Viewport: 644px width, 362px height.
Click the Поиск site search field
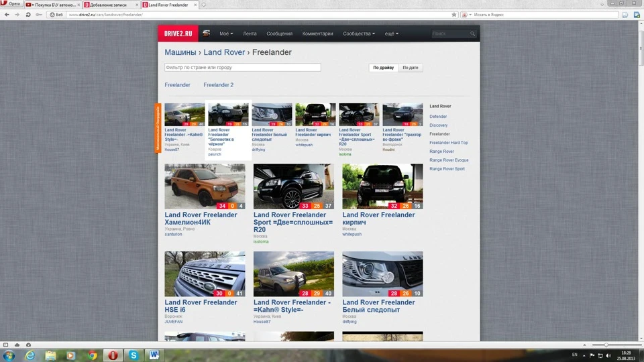(449, 34)
